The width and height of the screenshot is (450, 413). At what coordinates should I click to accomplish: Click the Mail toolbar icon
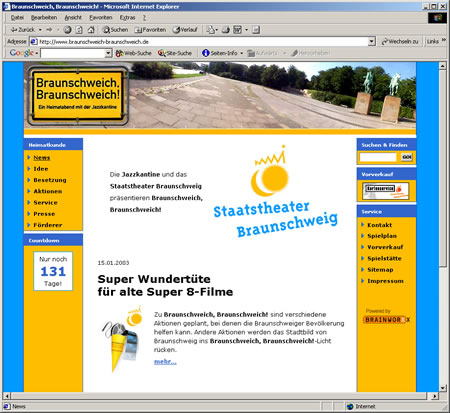coord(210,30)
